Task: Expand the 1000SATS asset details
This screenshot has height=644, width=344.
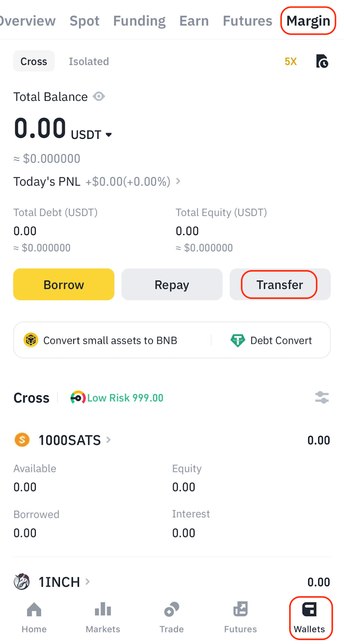Action: [x=74, y=440]
